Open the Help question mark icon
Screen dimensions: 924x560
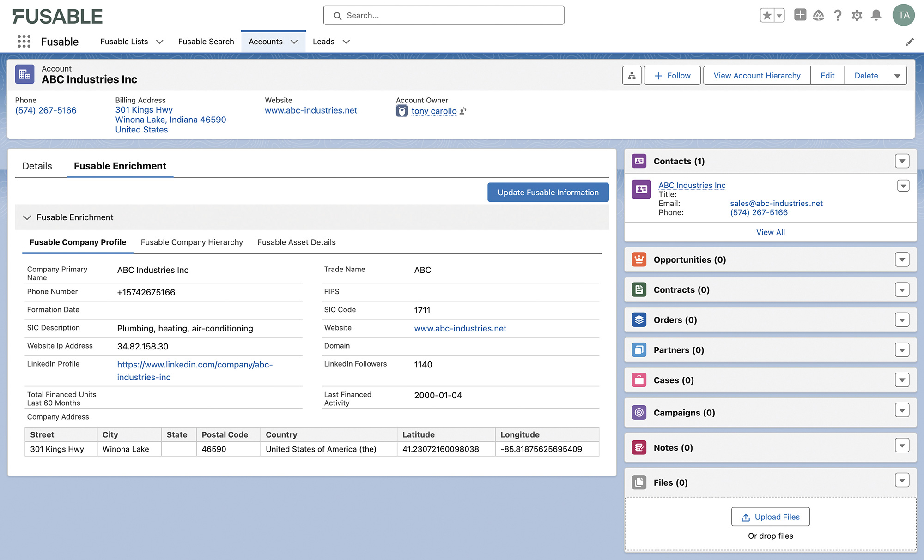(838, 15)
